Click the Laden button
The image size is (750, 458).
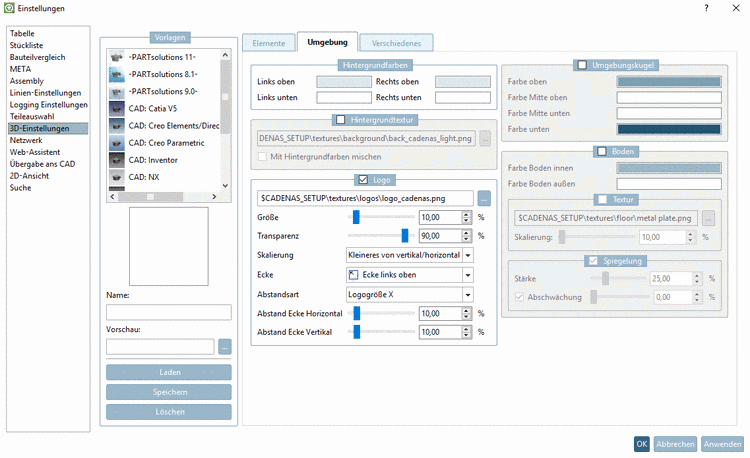(169, 372)
